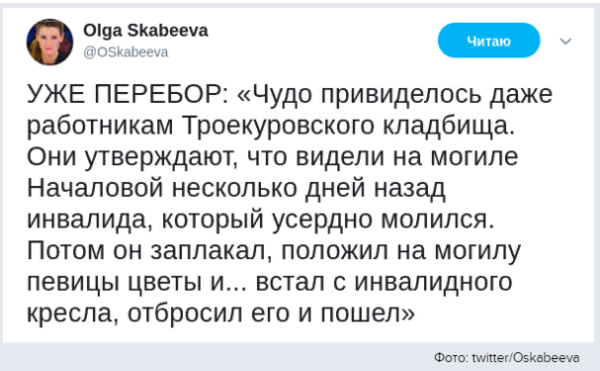Click the word Началовой in the tweet

coord(95,188)
